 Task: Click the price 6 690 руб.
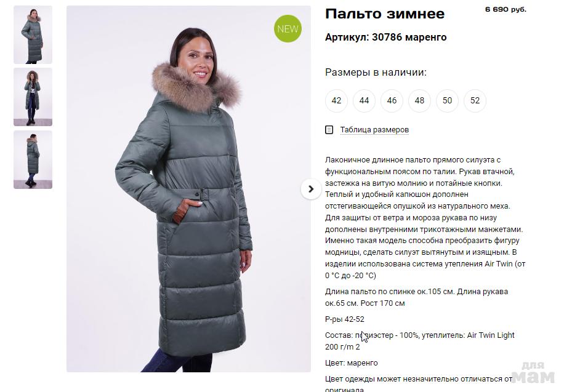pos(506,9)
